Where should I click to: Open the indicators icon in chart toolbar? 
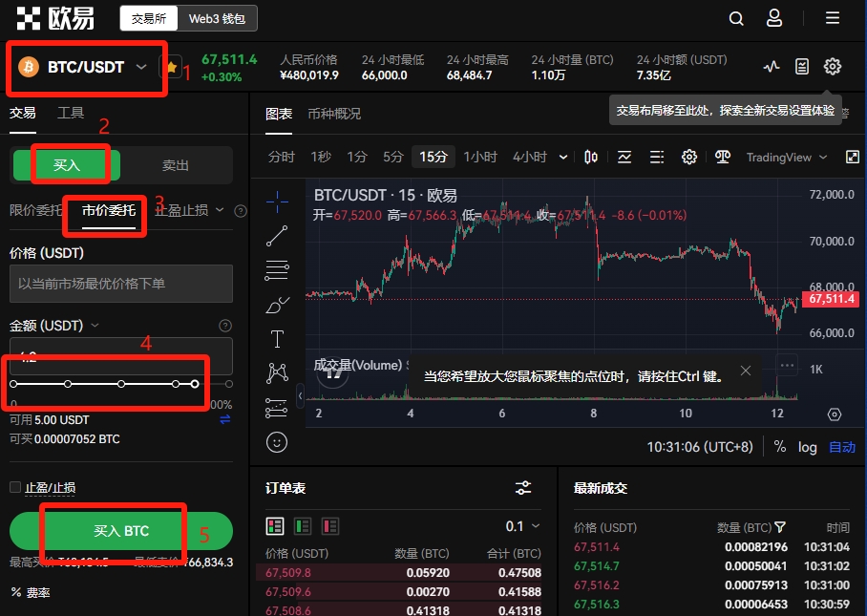click(624, 158)
